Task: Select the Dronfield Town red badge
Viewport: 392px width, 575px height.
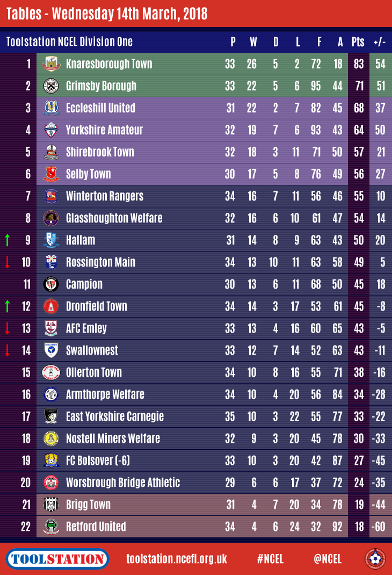Action: click(51, 306)
